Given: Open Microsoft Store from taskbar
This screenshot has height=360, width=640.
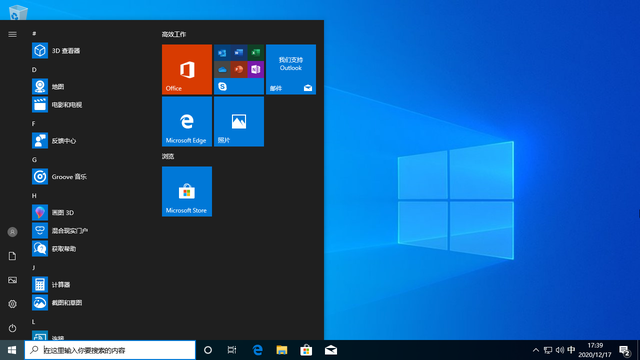Looking at the screenshot, I should (x=306, y=350).
